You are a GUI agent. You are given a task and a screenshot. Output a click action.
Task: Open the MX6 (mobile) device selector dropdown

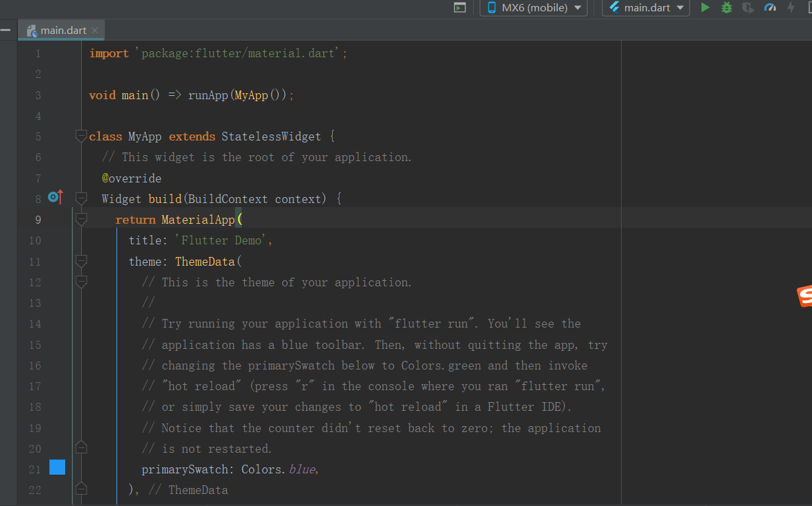pos(533,8)
